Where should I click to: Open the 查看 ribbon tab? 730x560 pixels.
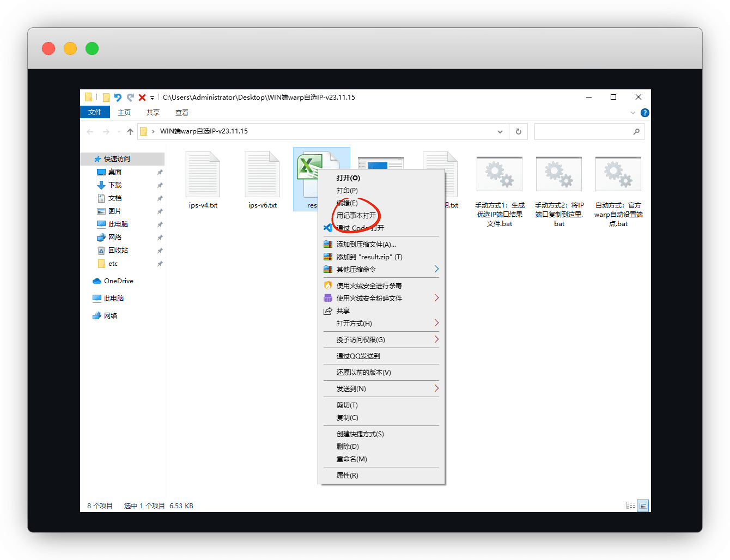(x=182, y=112)
